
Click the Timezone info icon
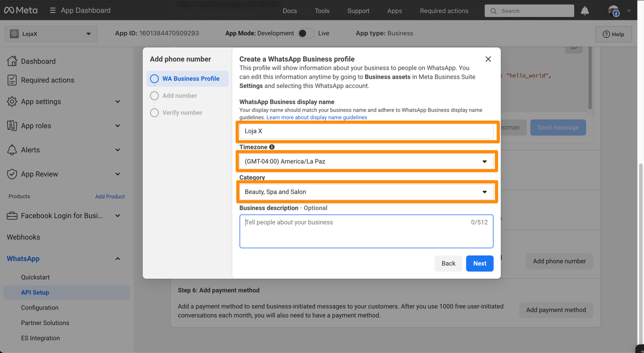pos(272,147)
